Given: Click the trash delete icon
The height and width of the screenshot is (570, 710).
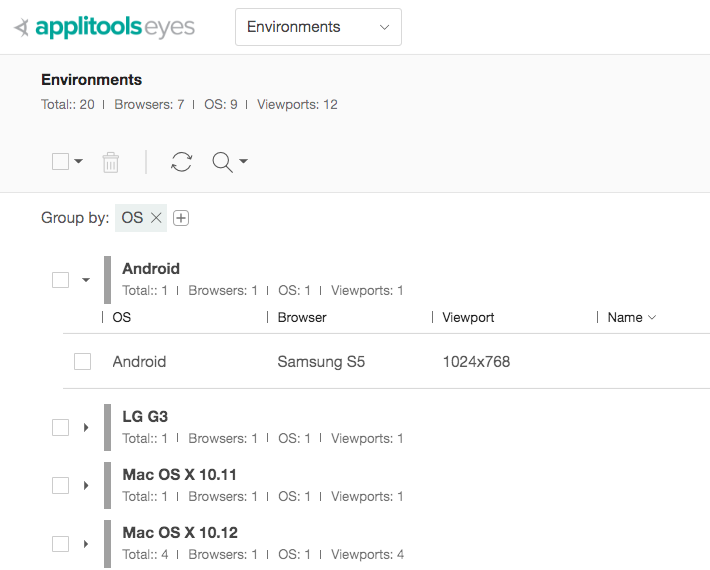Looking at the screenshot, I should click(x=111, y=162).
